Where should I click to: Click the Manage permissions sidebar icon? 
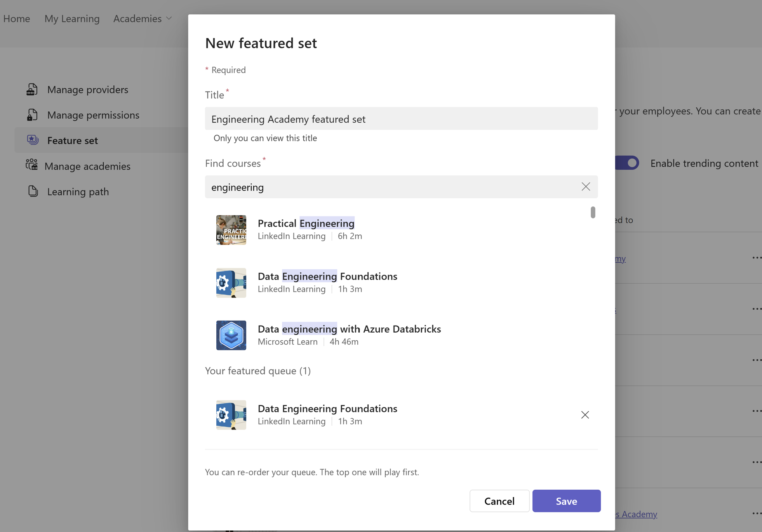pos(32,114)
